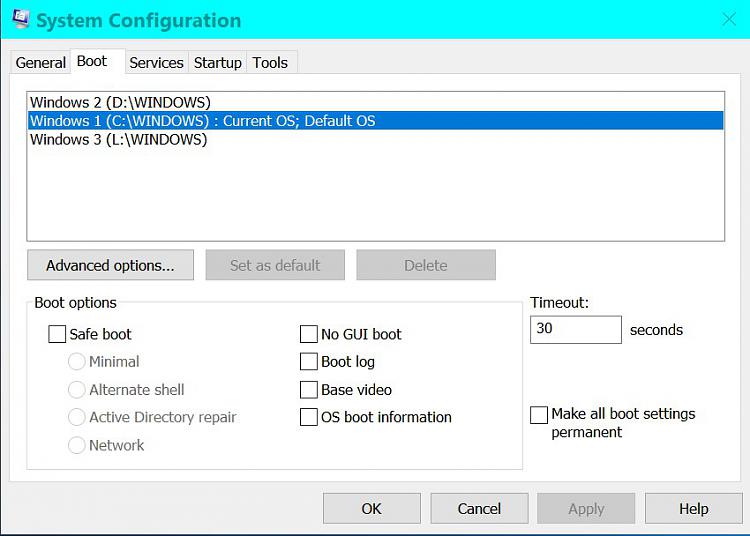Open Help for System Configuration
The image size is (750, 536).
click(x=694, y=509)
